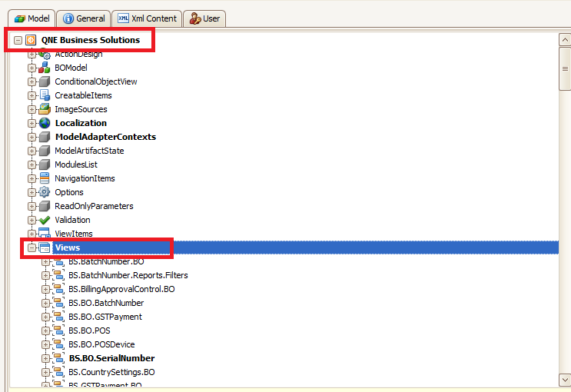571x392 pixels.
Task: Expand the ImageSources node
Action: pos(32,109)
